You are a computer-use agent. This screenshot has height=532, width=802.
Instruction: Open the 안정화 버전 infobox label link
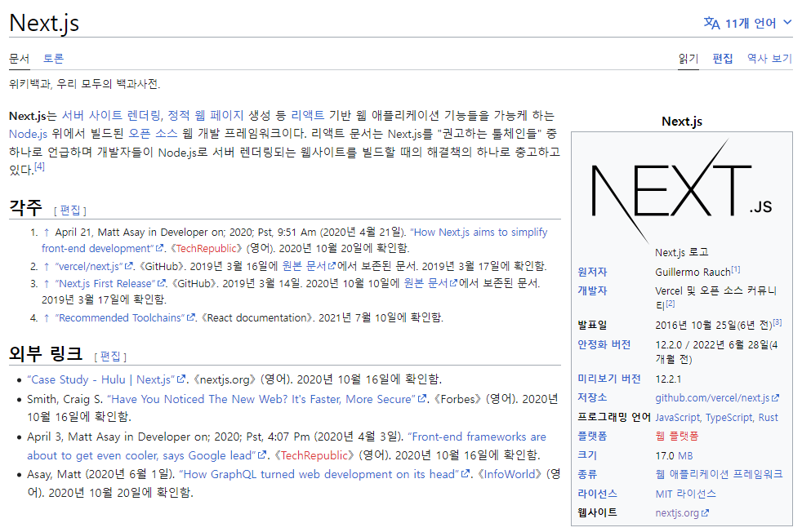(x=604, y=345)
